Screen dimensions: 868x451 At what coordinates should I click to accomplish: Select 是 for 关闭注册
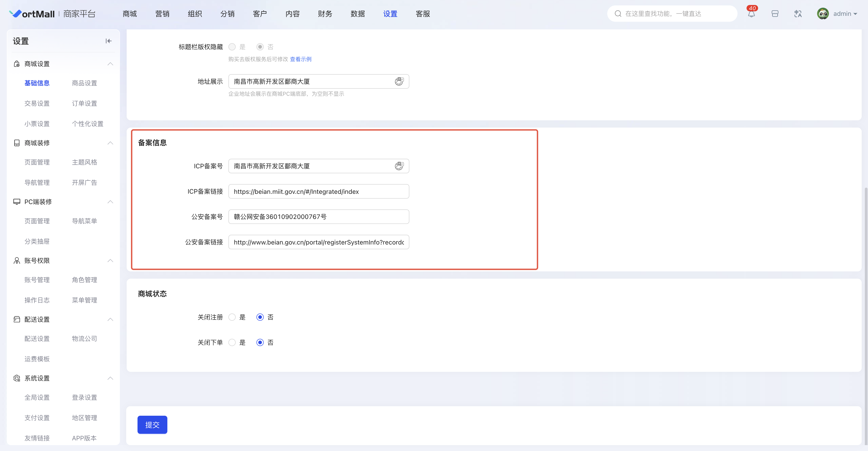232,317
